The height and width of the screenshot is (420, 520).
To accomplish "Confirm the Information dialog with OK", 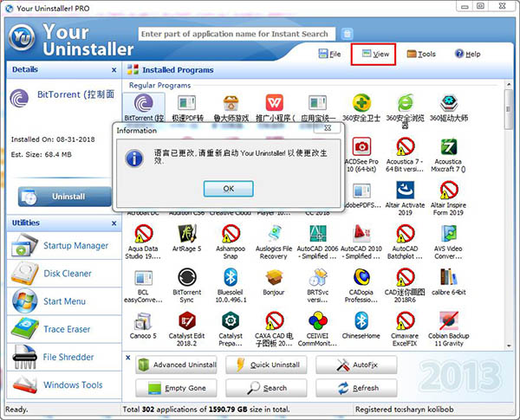I will tap(229, 189).
